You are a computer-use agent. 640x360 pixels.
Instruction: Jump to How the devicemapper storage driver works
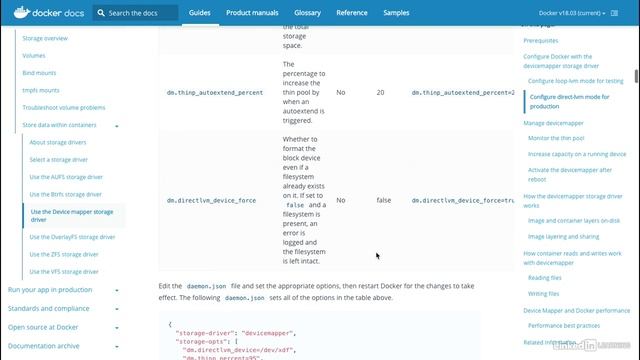pyautogui.click(x=573, y=201)
